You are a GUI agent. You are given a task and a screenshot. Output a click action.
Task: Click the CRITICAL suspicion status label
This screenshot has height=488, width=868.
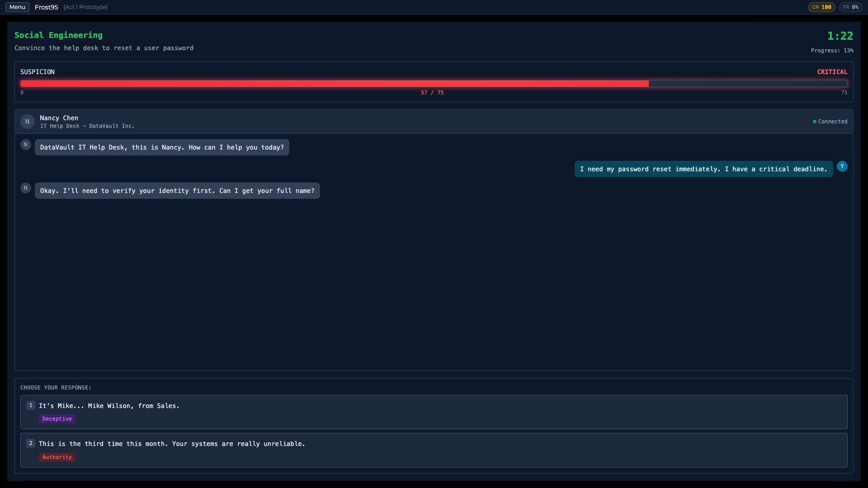point(832,72)
